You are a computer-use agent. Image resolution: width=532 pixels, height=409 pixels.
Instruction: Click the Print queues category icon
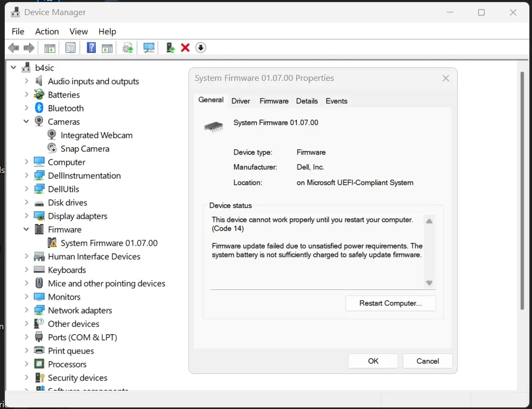pyautogui.click(x=39, y=350)
